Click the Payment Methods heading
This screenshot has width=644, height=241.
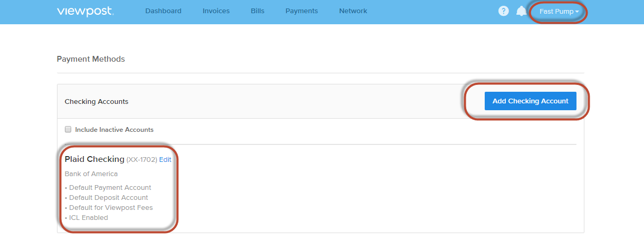(91, 59)
